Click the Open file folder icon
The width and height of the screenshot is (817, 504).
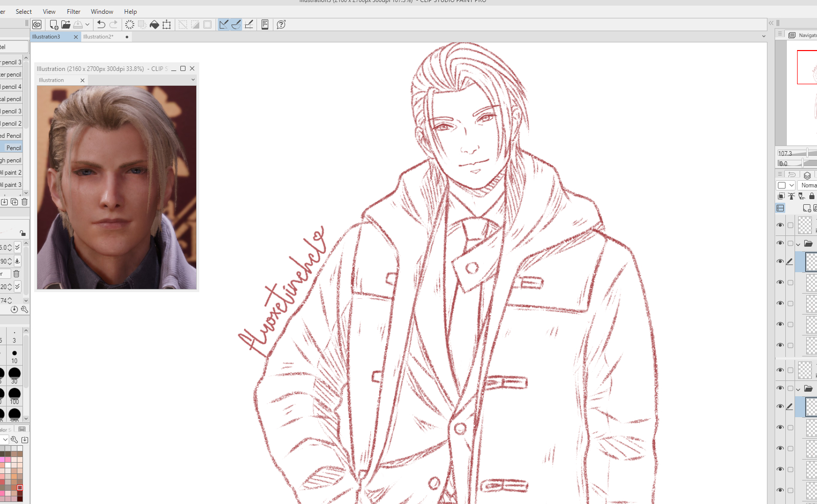coord(66,25)
